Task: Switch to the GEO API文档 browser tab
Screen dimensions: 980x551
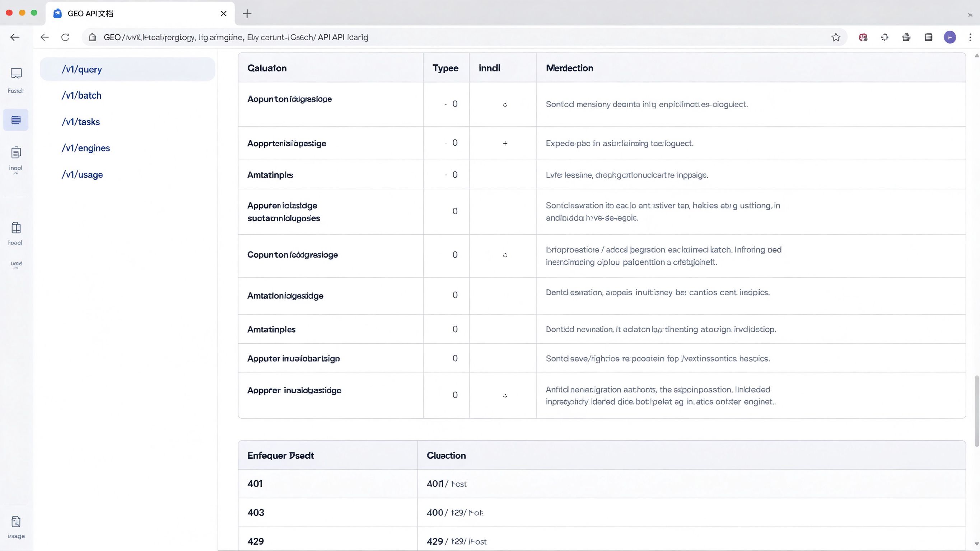Action: pyautogui.click(x=140, y=14)
